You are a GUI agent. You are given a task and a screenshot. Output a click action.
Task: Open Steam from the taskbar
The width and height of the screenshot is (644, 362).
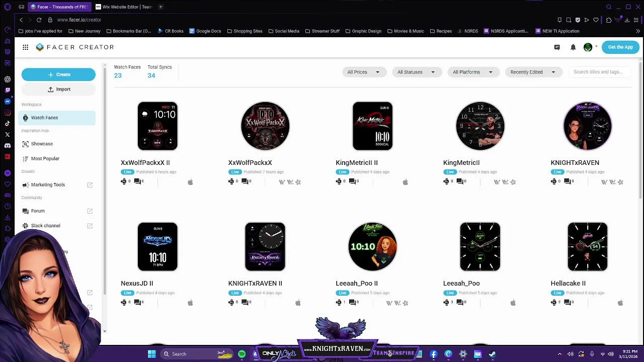click(x=492, y=354)
